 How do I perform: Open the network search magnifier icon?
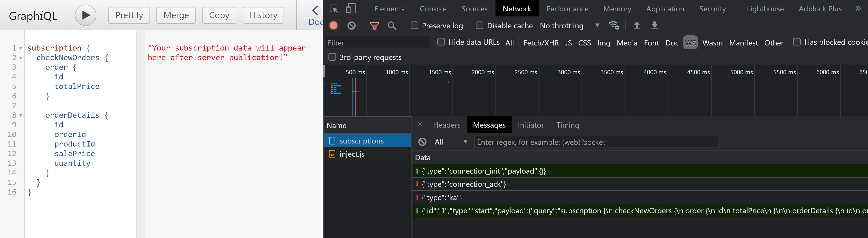[392, 26]
